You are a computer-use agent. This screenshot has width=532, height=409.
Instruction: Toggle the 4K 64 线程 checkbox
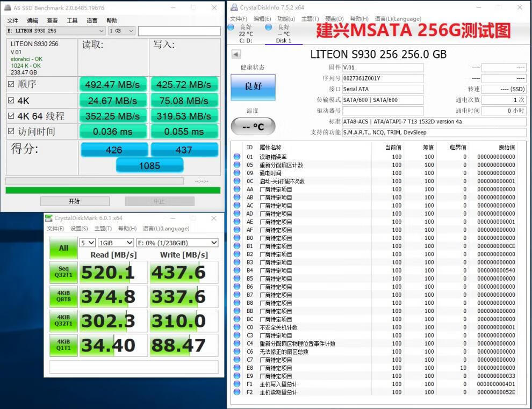[x=11, y=116]
